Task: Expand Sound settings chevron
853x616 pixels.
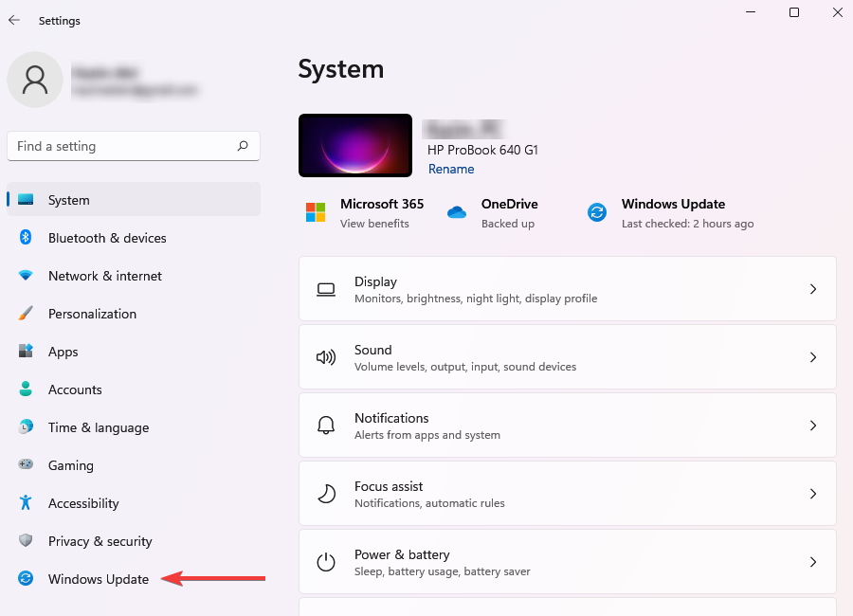Action: [x=813, y=357]
